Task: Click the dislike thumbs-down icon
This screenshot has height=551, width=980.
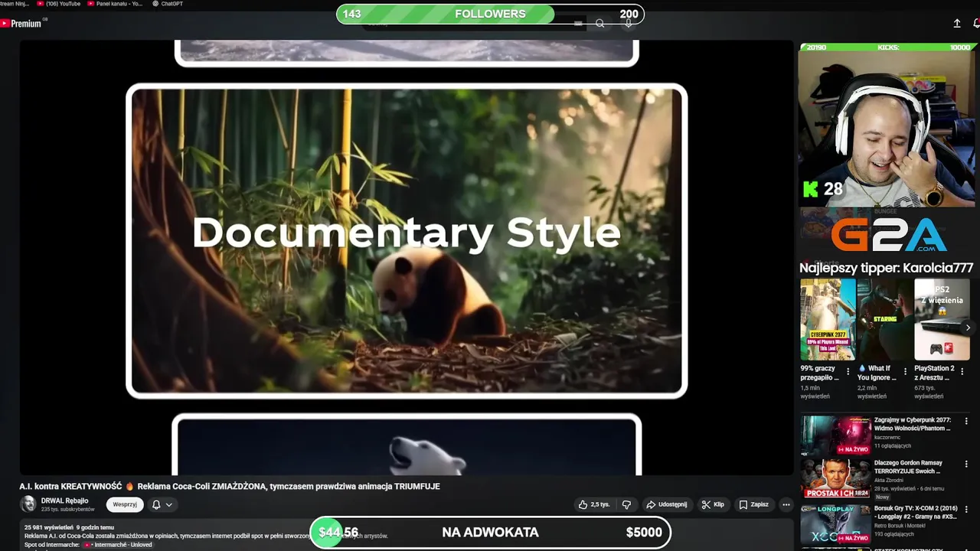Action: tap(626, 504)
